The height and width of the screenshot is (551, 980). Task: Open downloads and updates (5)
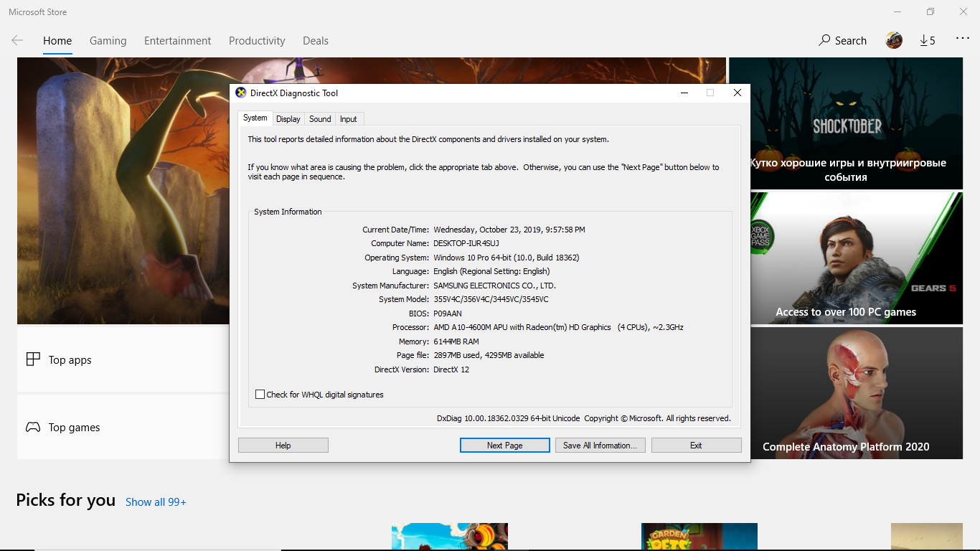(x=928, y=41)
